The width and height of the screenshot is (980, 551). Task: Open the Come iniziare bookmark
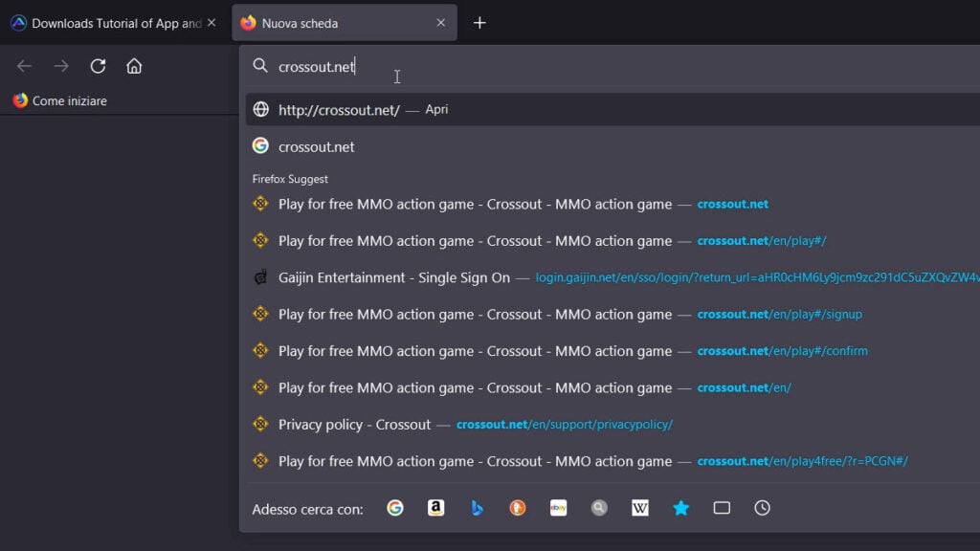[60, 100]
